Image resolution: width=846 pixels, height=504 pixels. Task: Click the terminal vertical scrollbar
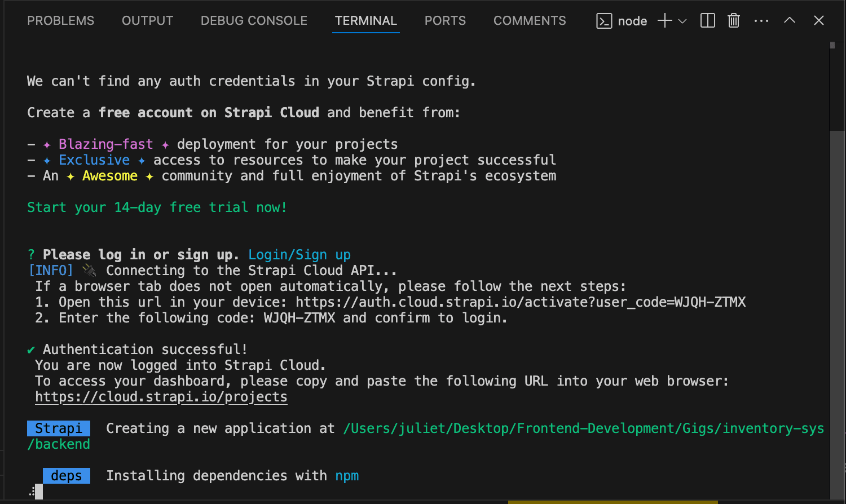(x=836, y=282)
